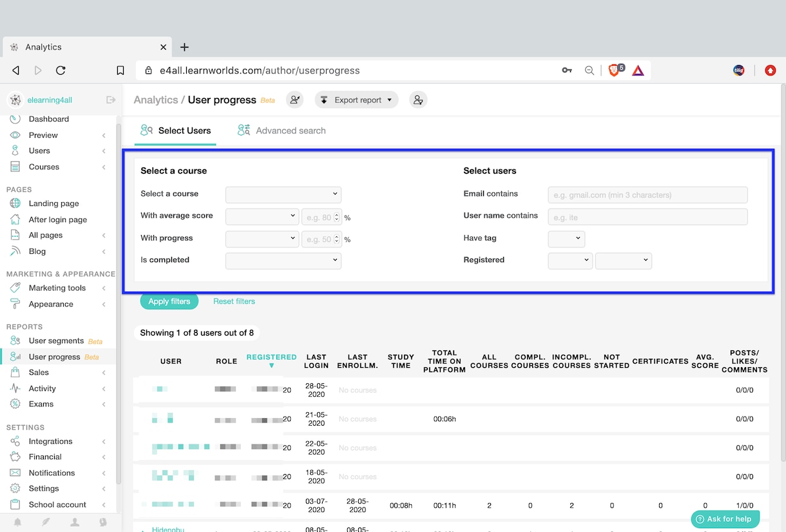The image size is (786, 532).
Task: Open the User progress report in sidebar
Action: click(x=55, y=357)
